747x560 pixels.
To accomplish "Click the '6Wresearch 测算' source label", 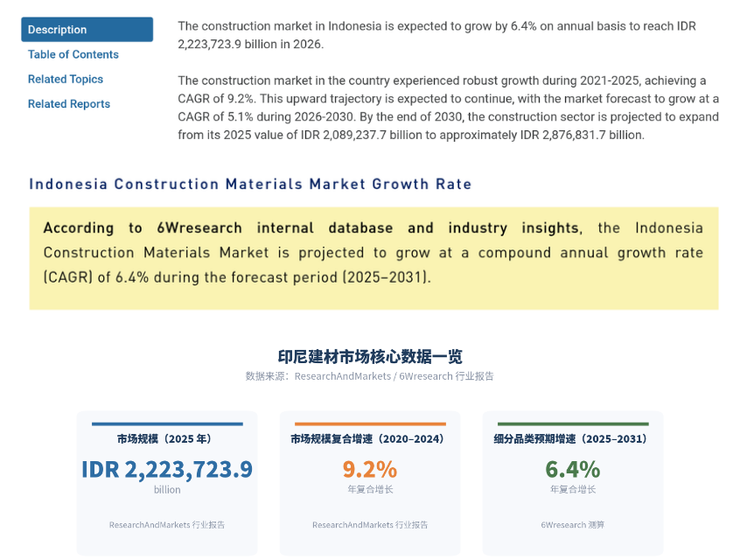I will pyautogui.click(x=573, y=525).
